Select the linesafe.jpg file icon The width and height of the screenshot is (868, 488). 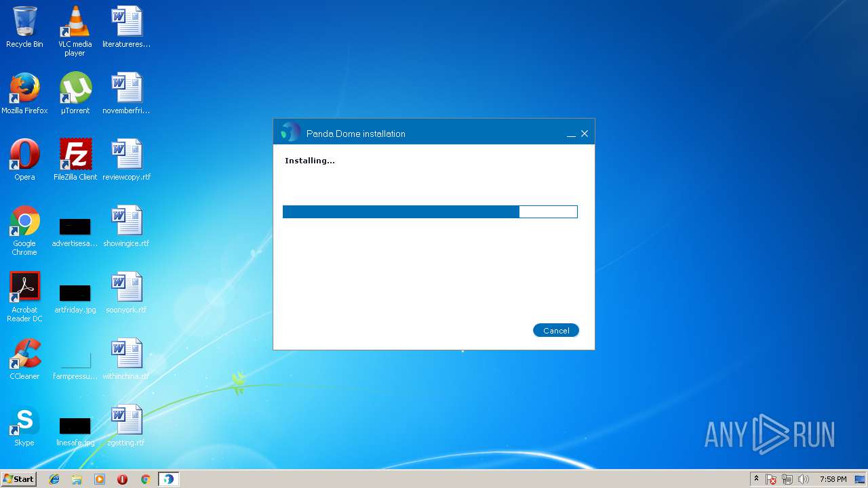(x=75, y=430)
